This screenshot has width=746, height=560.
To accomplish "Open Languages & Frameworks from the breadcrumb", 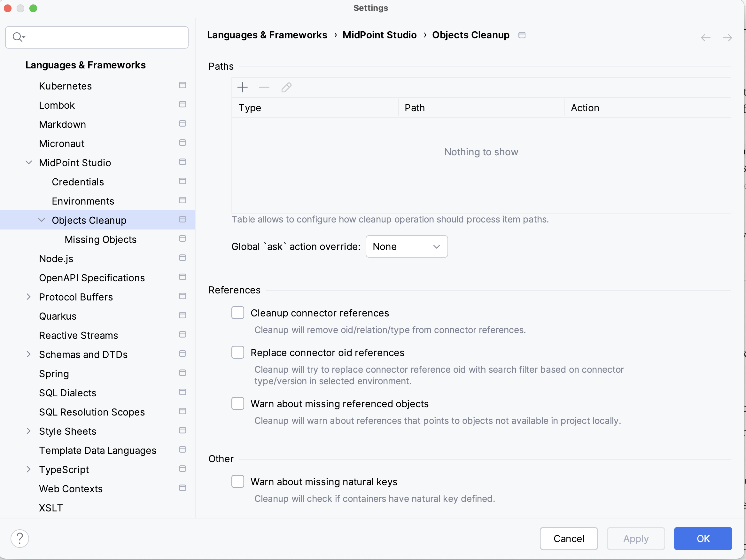I will pos(267,35).
